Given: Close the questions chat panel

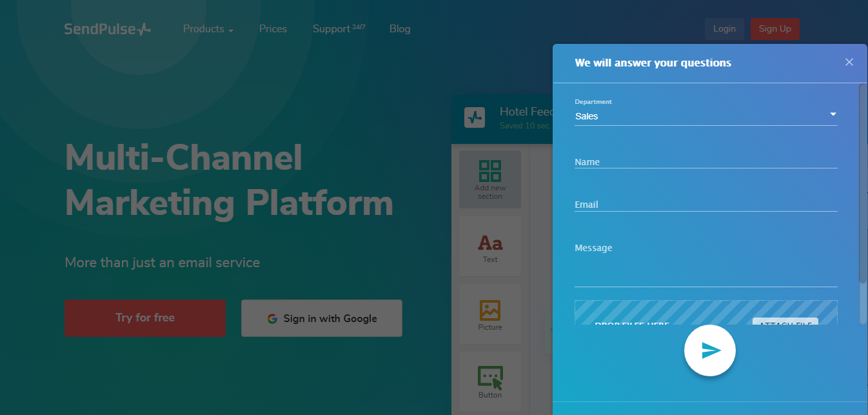Looking at the screenshot, I should tap(849, 62).
